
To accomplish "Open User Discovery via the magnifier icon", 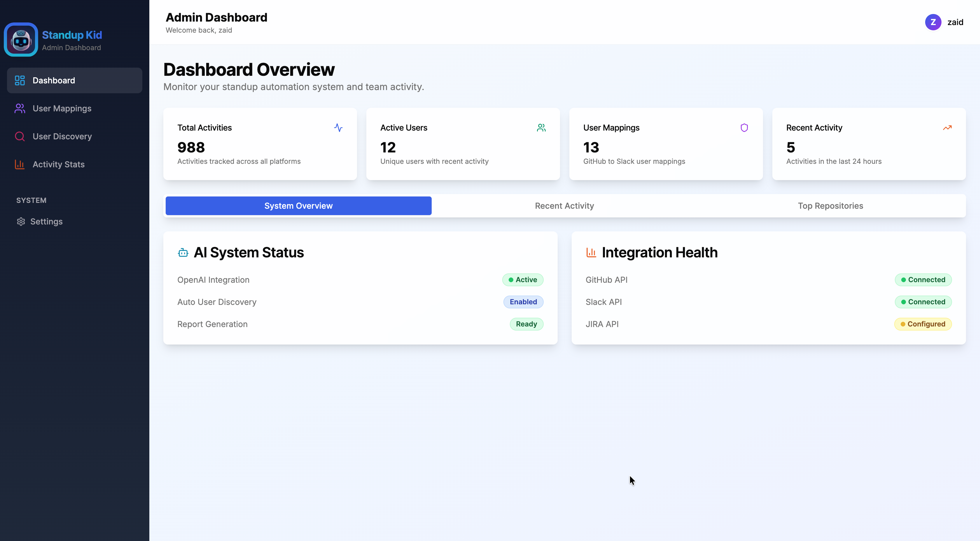I will [x=20, y=136].
